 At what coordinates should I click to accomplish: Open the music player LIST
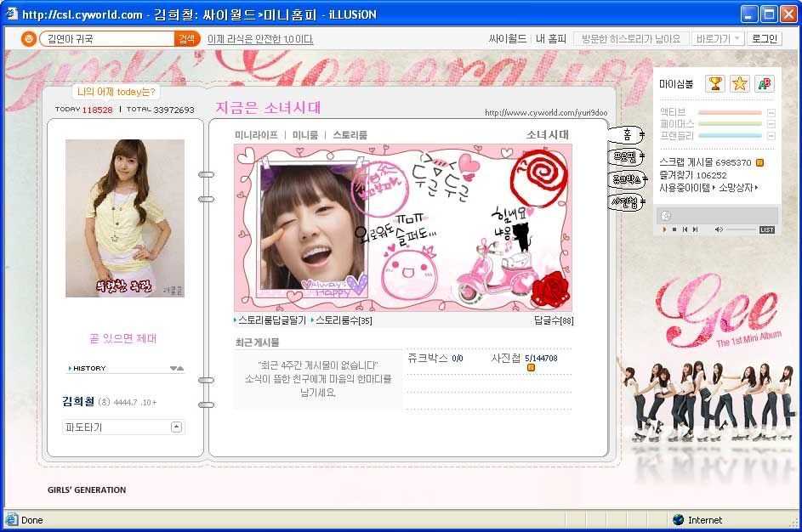767,230
